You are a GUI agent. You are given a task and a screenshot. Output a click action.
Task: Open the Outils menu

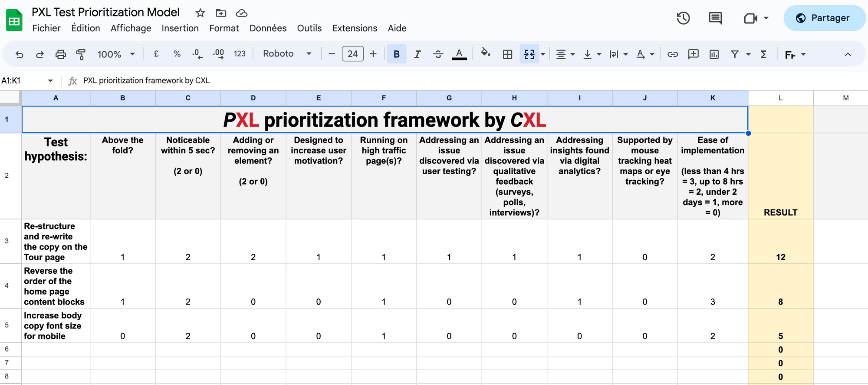click(x=309, y=28)
